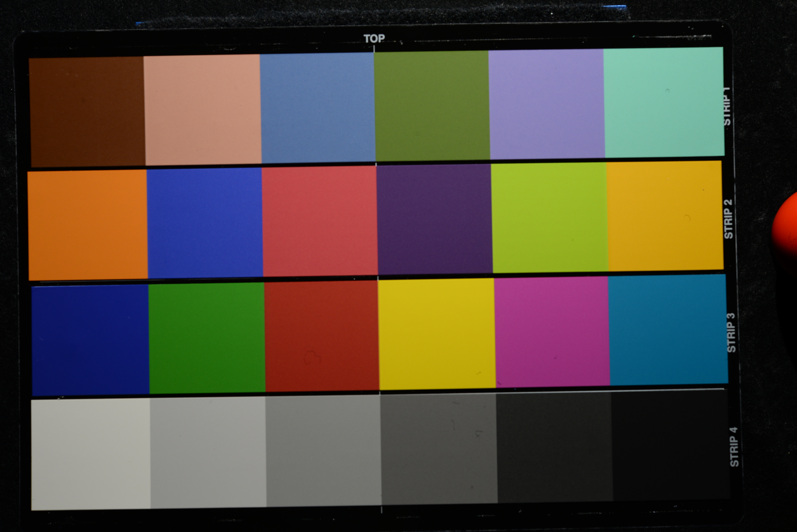Click the orange patch in Strip 2
Screen dimensions: 797x532
(x=88, y=225)
